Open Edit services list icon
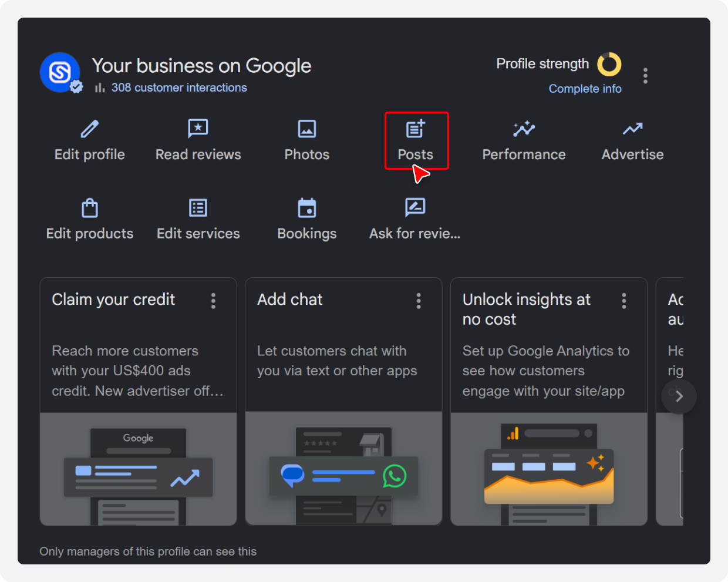728x582 pixels. click(x=198, y=208)
